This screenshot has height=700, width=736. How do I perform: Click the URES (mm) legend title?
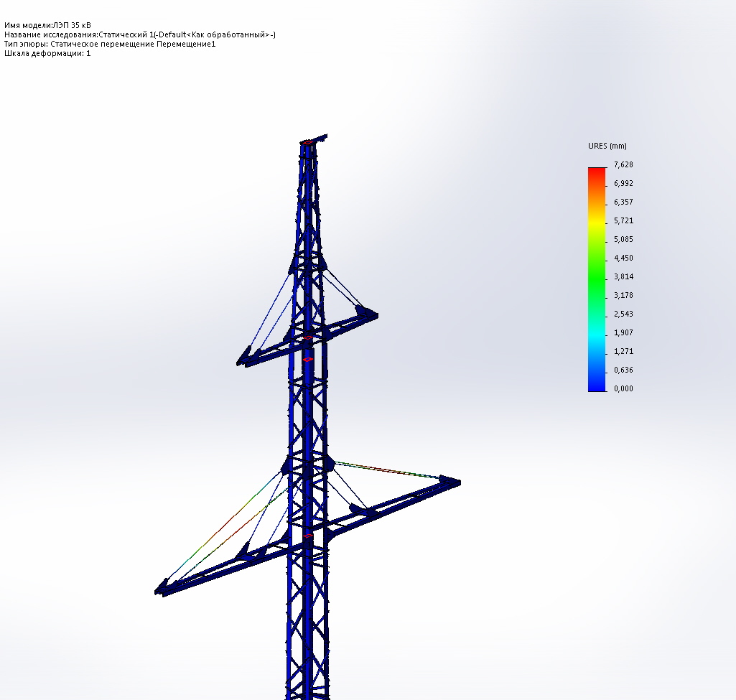click(607, 146)
